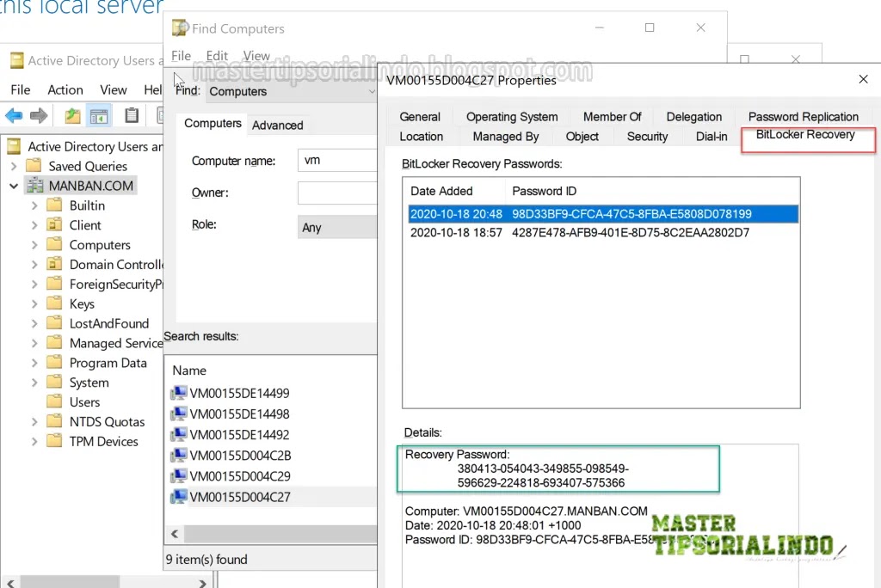Open the Security tab

pyautogui.click(x=647, y=137)
